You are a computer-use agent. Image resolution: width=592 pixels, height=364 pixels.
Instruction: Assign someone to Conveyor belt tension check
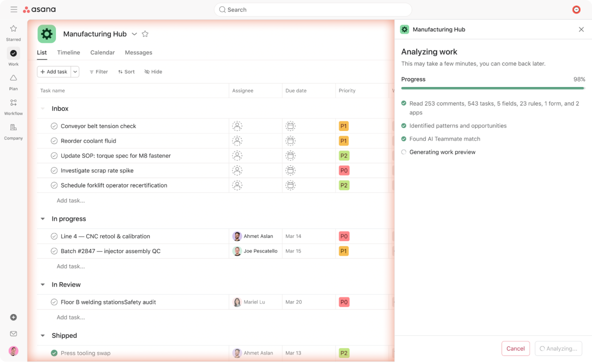tap(237, 126)
